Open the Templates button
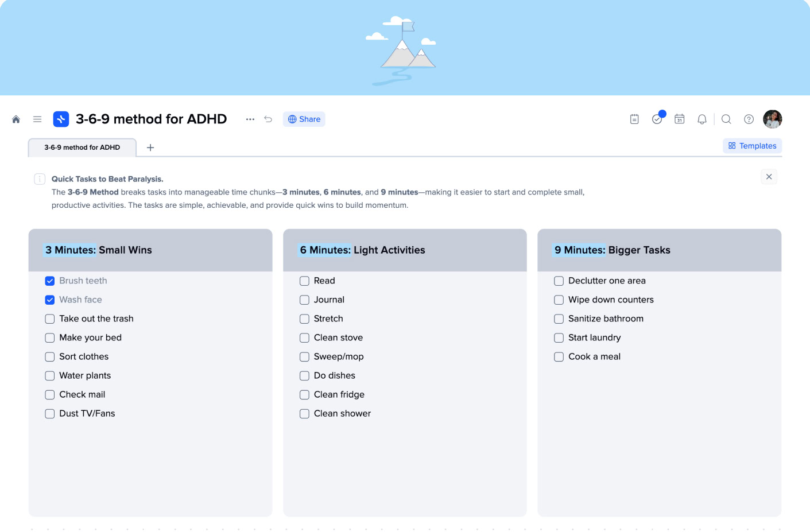 coord(752,146)
